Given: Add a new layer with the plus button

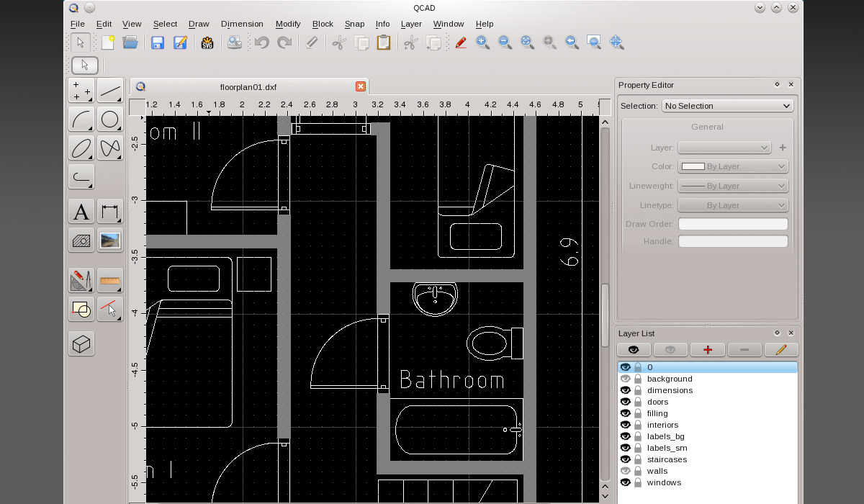Looking at the screenshot, I should pos(708,349).
